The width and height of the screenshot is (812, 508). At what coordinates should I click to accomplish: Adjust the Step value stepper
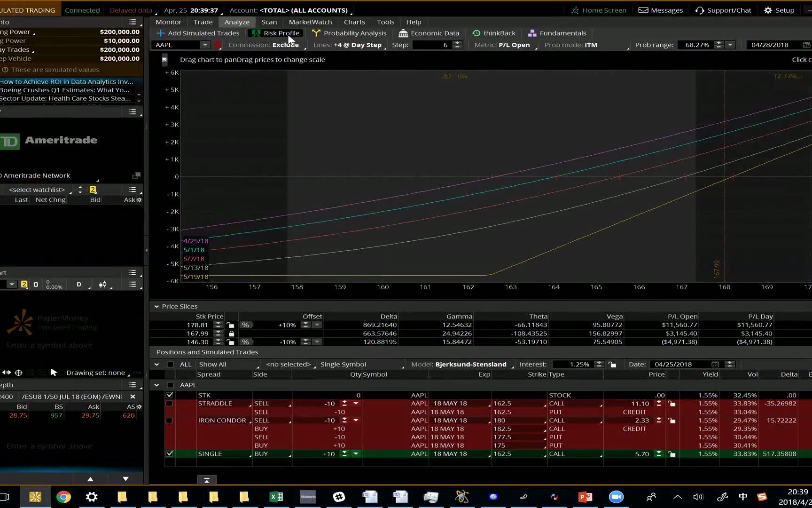[x=457, y=45]
